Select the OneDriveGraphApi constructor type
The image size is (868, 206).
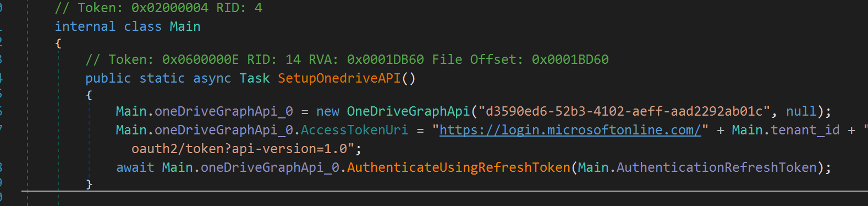tap(408, 111)
